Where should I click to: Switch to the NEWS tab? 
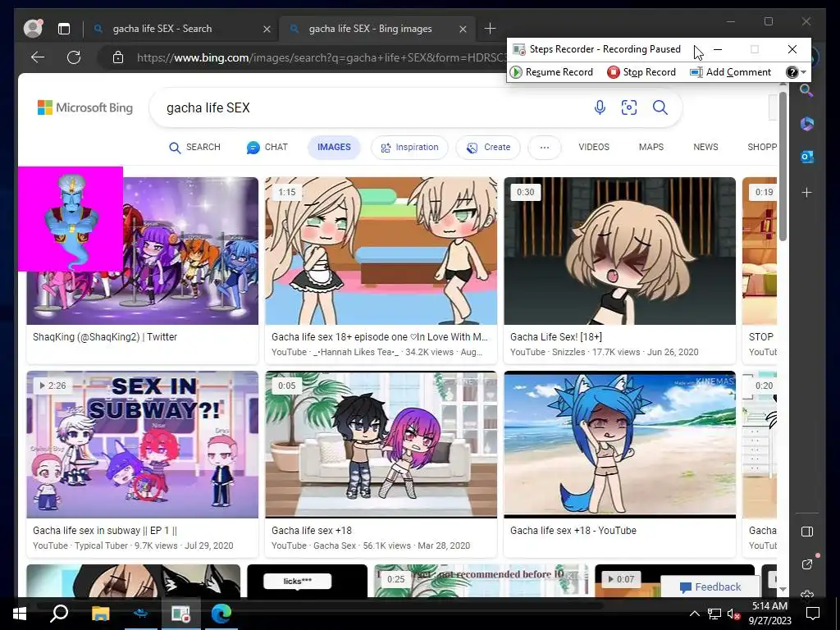[705, 147]
